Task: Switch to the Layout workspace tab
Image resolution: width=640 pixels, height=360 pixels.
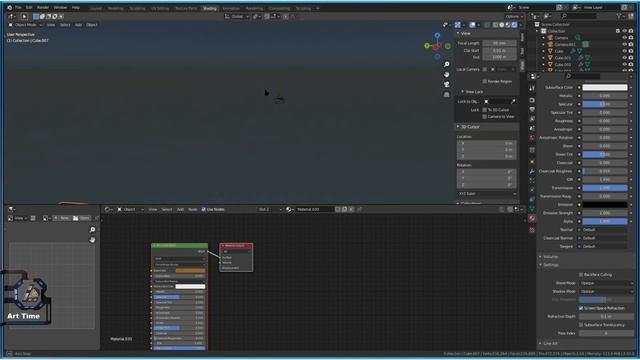Action: tap(96, 8)
